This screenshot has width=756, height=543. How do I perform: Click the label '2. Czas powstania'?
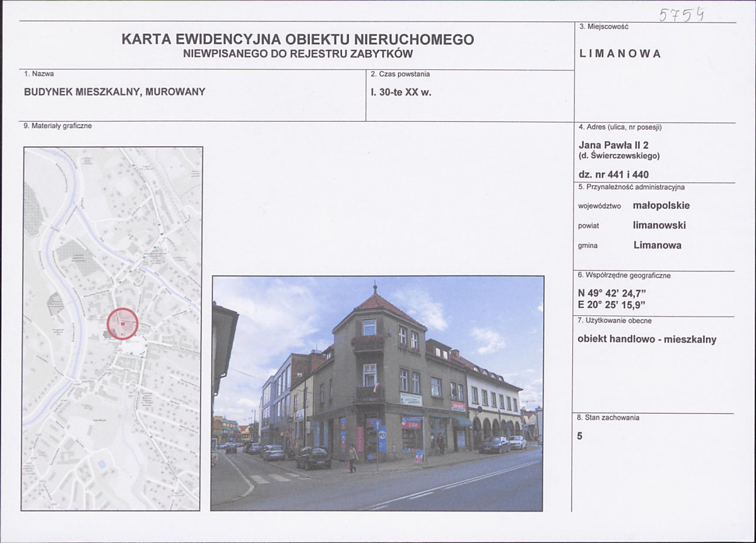point(400,74)
